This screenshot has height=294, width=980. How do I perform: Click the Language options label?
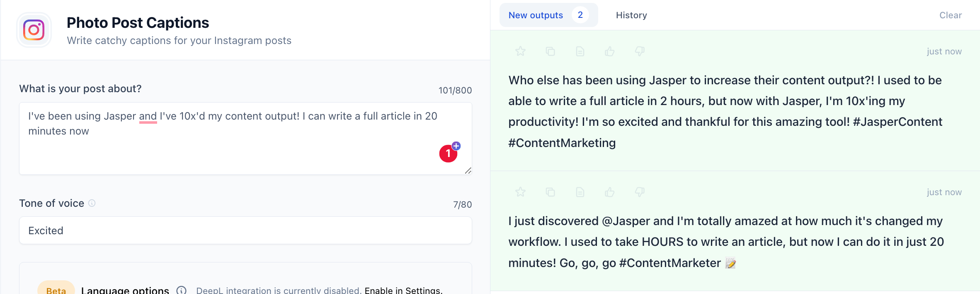[x=125, y=290]
